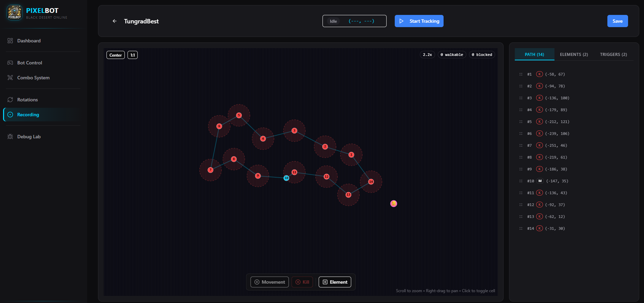Select path coordinates (-186, 38)
This screenshot has height=303, width=644.
tap(556, 169)
